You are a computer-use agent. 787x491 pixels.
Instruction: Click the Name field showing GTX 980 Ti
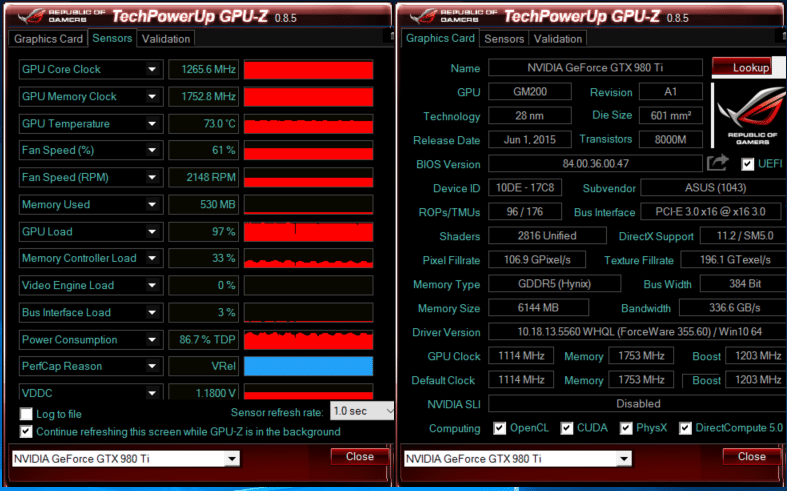point(595,67)
